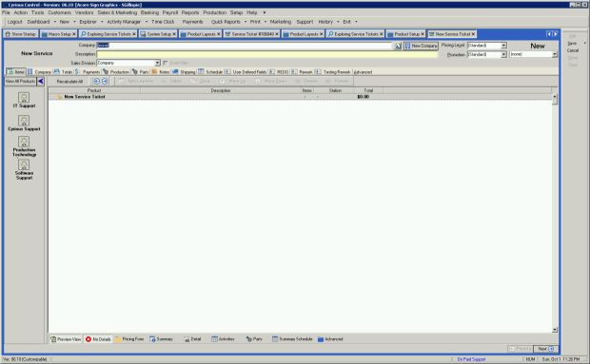This screenshot has width=590, height=364.
Task: Click the Next button at bottom right
Action: coord(545,349)
